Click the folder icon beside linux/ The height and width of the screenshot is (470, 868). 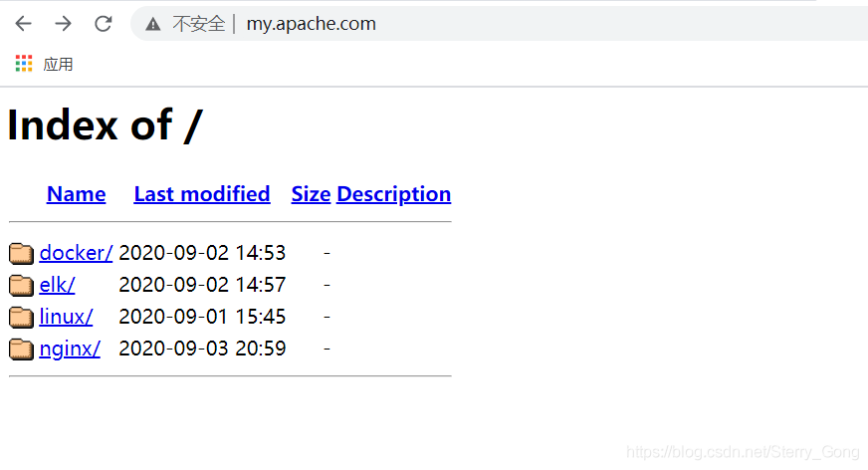22,318
